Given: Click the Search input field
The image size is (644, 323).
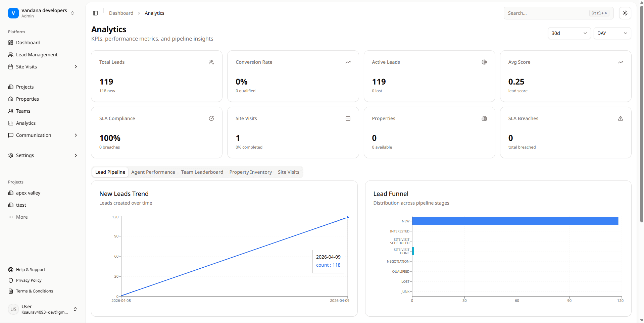Looking at the screenshot, I should click(547, 13).
